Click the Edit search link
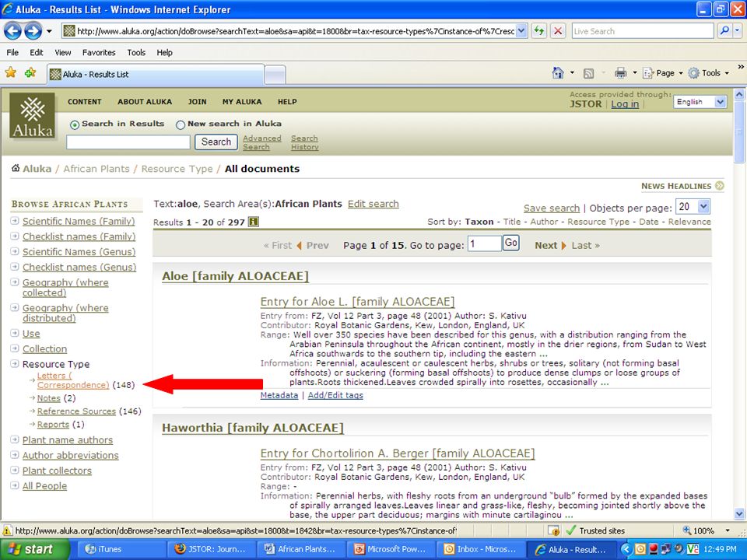747x560 pixels. 373,204
